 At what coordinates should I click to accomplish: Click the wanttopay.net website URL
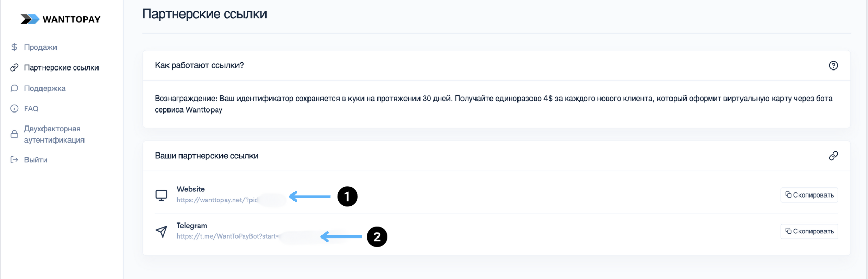click(217, 200)
